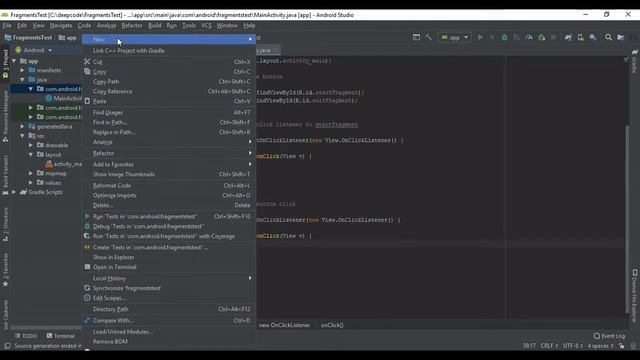The height and width of the screenshot is (360, 640).
Task: Click the 4 spaces indent indicator
Action: pos(600,346)
